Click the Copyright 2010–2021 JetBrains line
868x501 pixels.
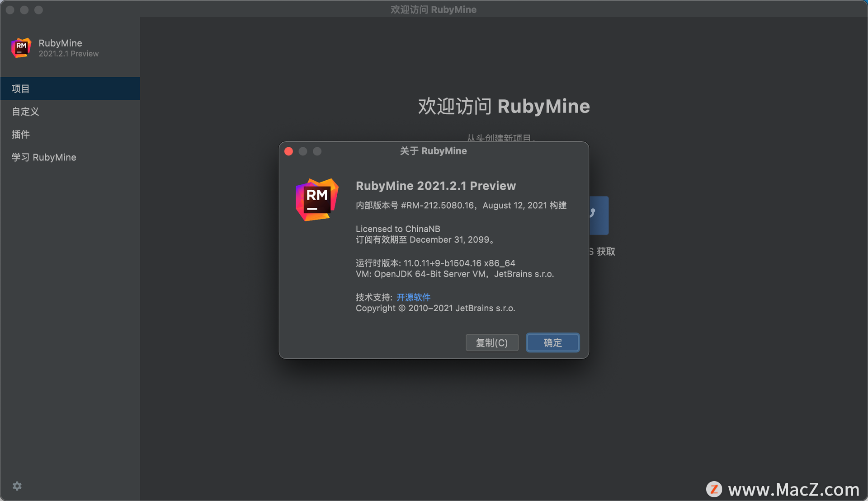coord(435,308)
